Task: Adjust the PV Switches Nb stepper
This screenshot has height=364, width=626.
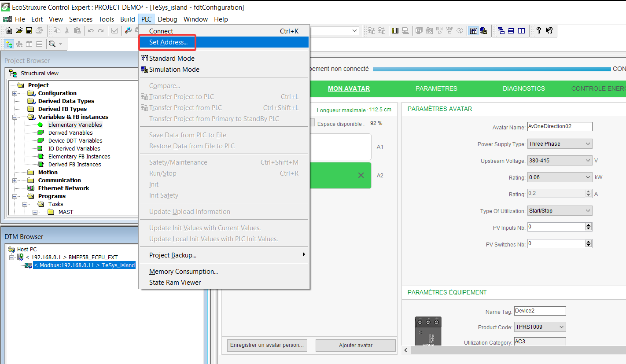Action: [x=589, y=243]
